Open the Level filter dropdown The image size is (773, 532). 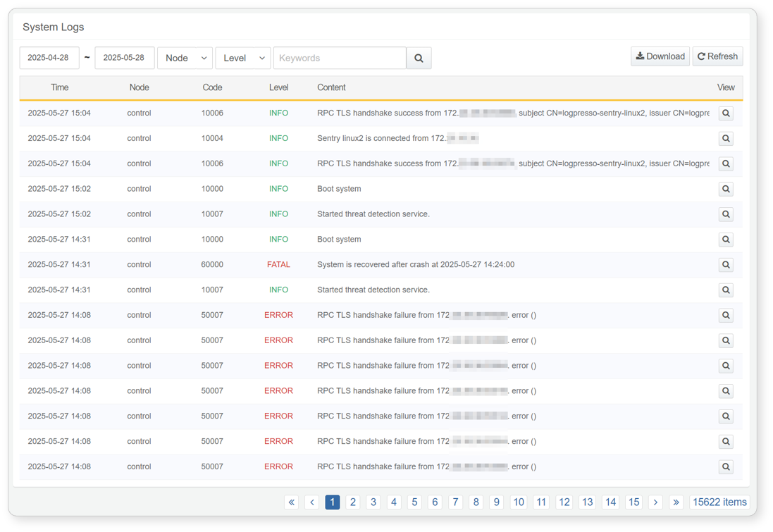point(243,58)
